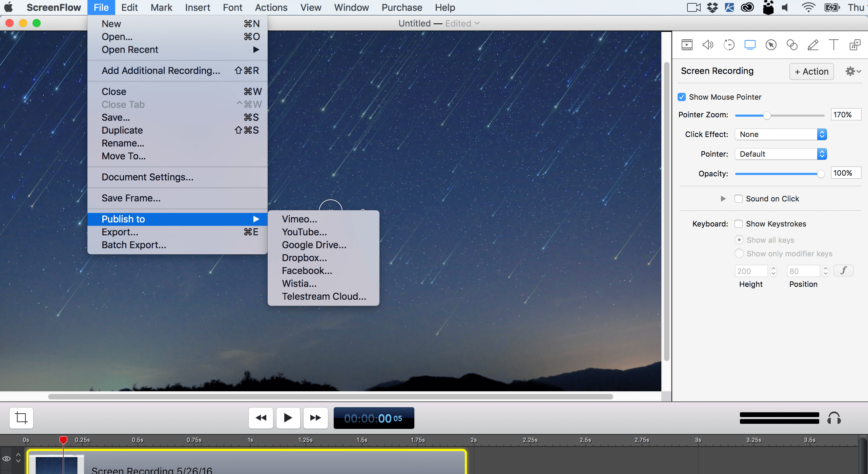Open the Annotations pencil icon
Screen dimensions: 868x474
[813, 45]
